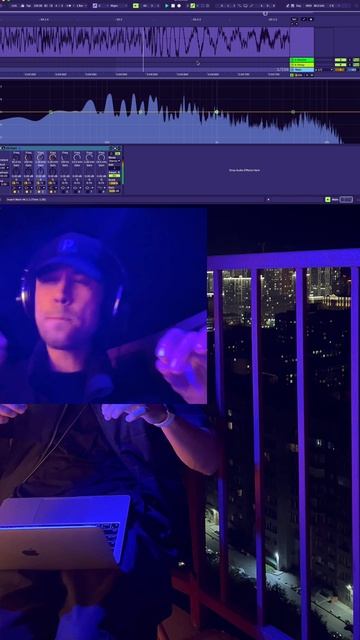Viewport: 360px width, 640px height.
Task: Open the 1 Bar quantization menu
Action: pos(80,6)
